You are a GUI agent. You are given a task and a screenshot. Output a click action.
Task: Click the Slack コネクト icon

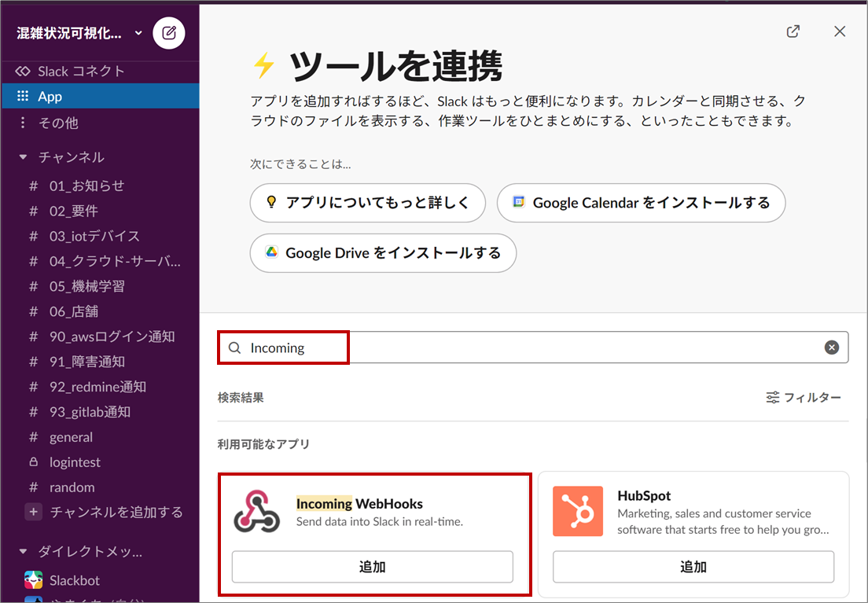click(23, 71)
